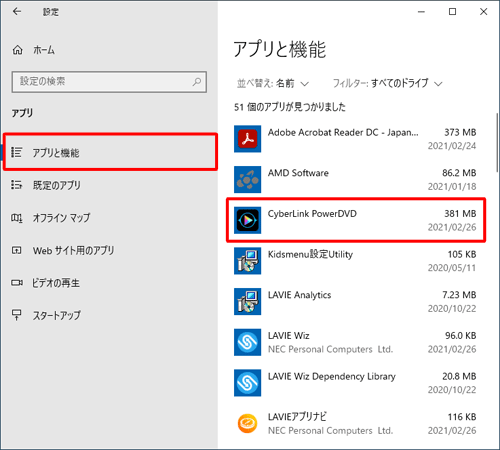Click the 86.2 MB size value
Screen dimensions: 500x450
(x=459, y=173)
